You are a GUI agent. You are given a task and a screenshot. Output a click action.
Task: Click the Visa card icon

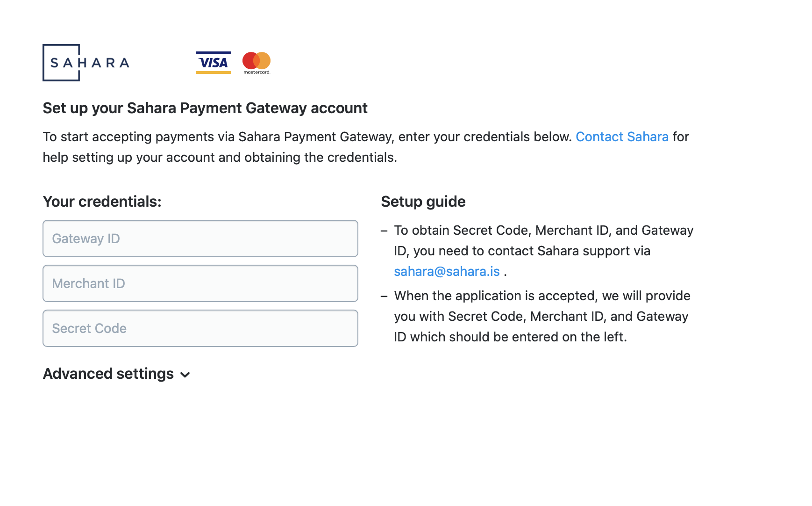click(213, 63)
